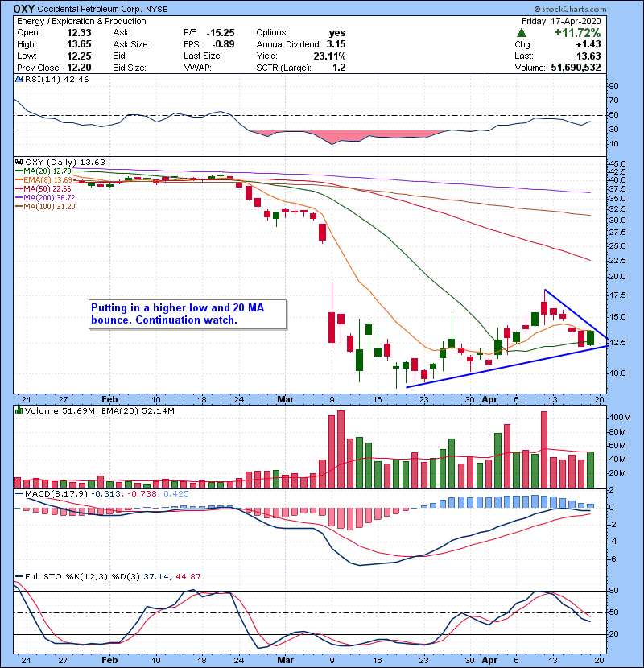The image size is (644, 668).
Task: Click the green up-triangle price change icon
Action: (522, 33)
